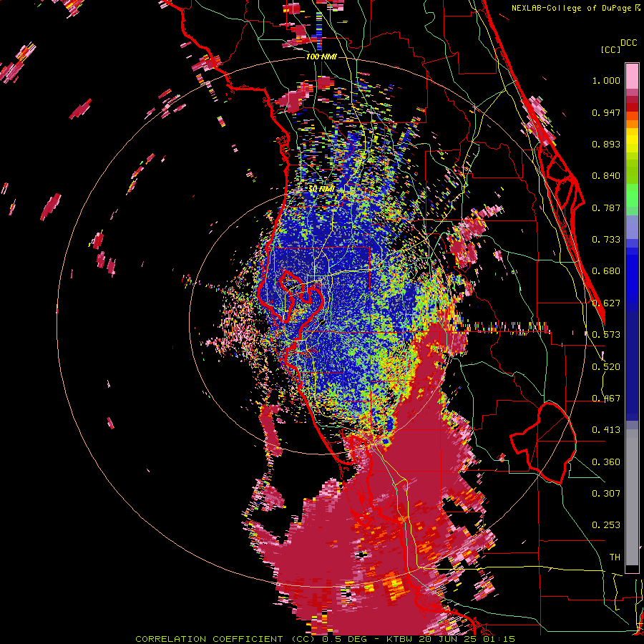The image size is (644, 644).
Task: Click the Correlation Coefficient caption at bottom
Action: (326, 639)
